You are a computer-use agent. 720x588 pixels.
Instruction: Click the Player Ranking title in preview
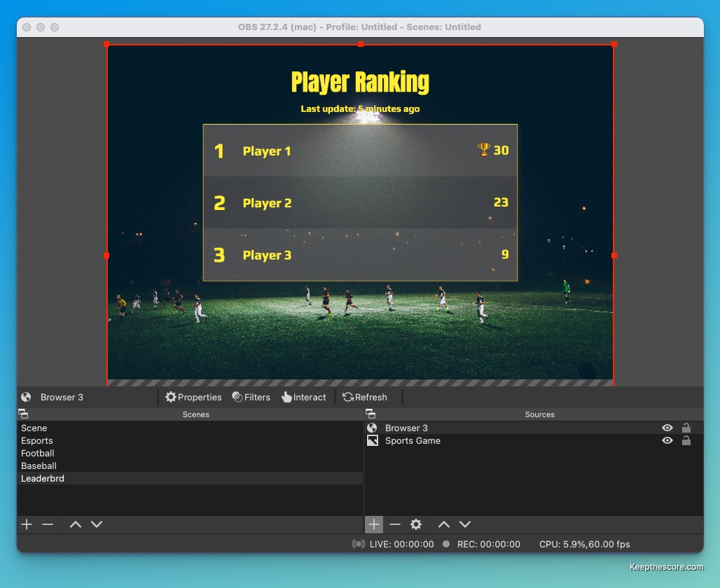click(x=360, y=83)
